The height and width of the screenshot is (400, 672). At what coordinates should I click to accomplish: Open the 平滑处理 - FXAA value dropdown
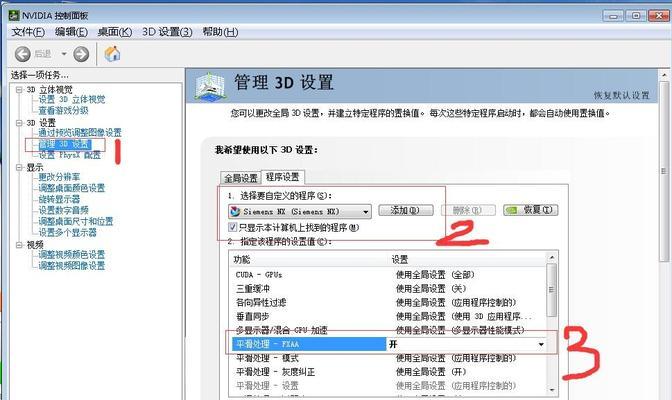541,344
